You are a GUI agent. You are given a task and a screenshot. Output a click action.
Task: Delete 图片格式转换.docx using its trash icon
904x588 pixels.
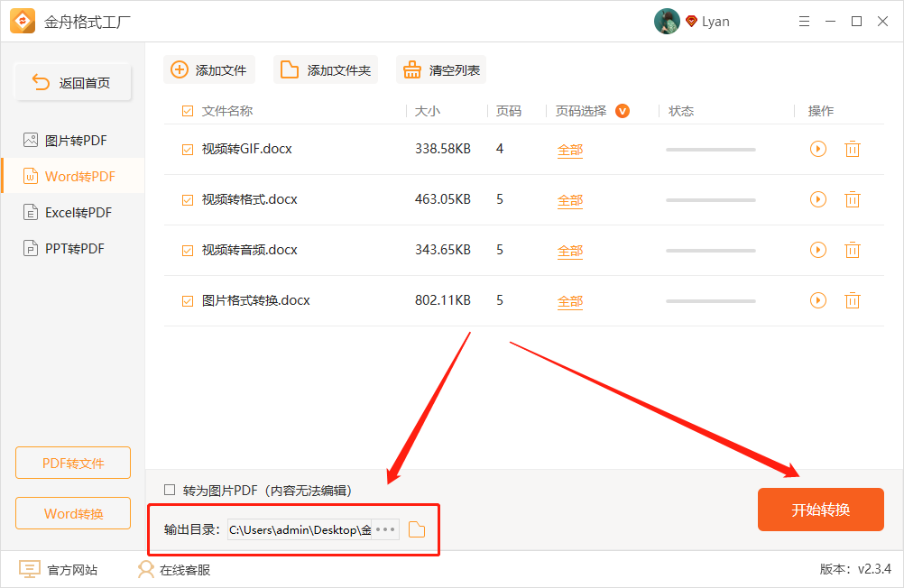(x=852, y=300)
